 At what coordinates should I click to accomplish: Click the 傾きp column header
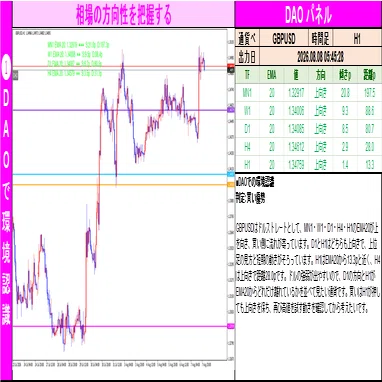pyautogui.click(x=345, y=75)
